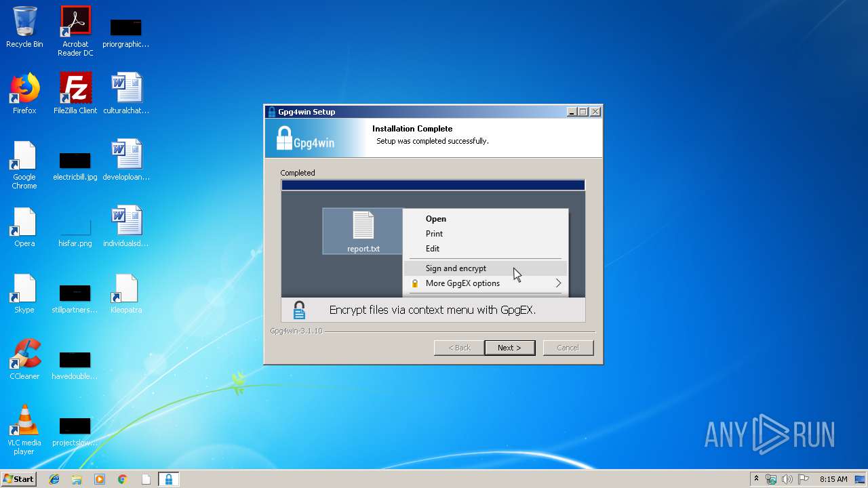Open the Recycle Bin desktop icon
The height and width of the screenshot is (488, 868).
24,28
